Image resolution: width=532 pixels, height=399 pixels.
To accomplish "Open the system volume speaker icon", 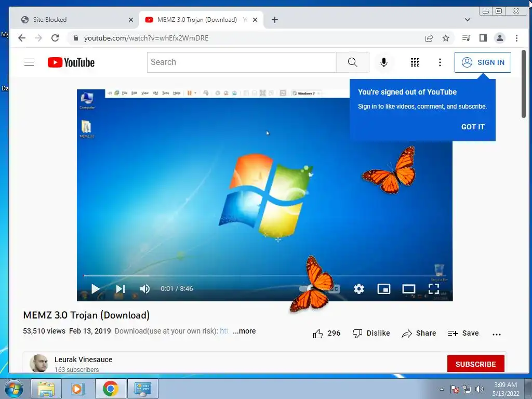I will click(x=480, y=389).
